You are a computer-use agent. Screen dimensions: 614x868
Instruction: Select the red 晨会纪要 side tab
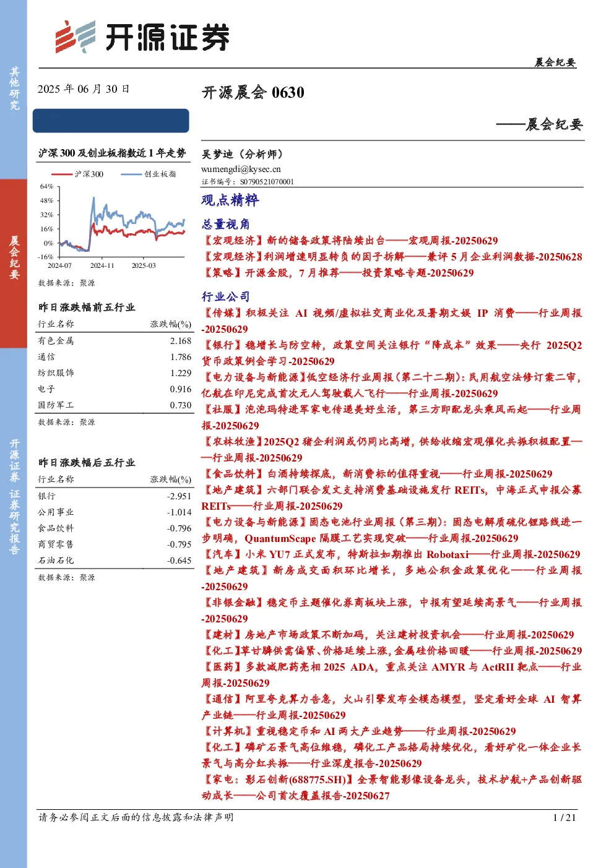point(14,263)
